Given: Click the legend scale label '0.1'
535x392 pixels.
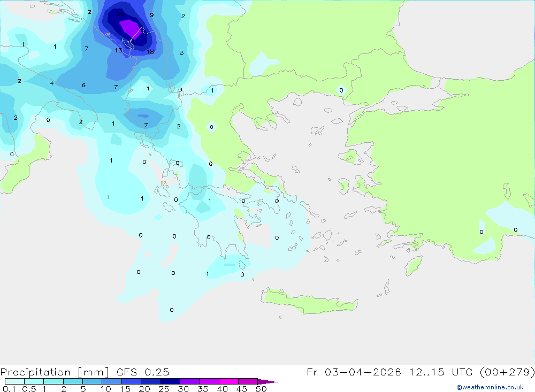Looking at the screenshot, I should click(x=9, y=389).
